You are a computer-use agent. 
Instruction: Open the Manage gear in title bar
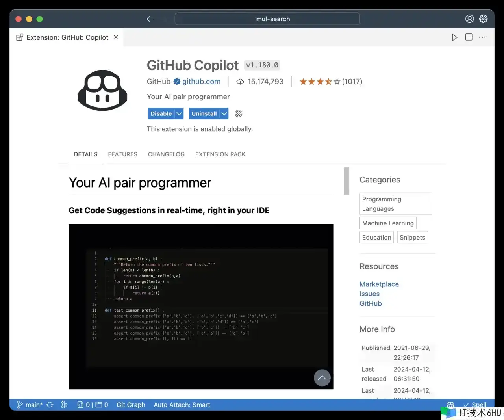click(484, 19)
